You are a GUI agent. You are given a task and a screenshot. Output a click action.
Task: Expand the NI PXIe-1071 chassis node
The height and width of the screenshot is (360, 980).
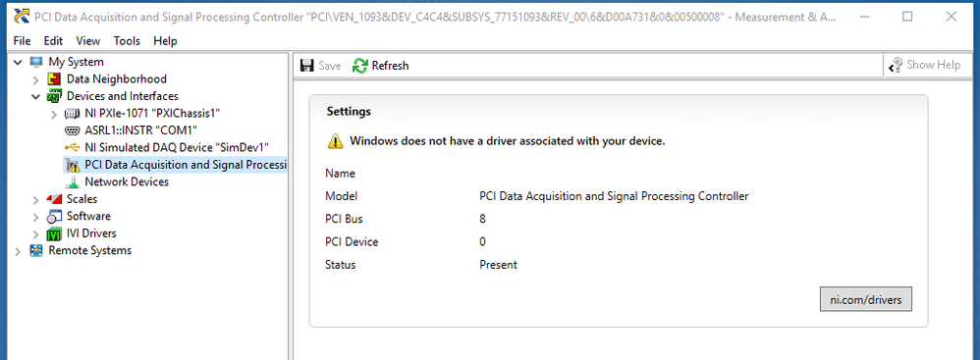click(x=54, y=114)
